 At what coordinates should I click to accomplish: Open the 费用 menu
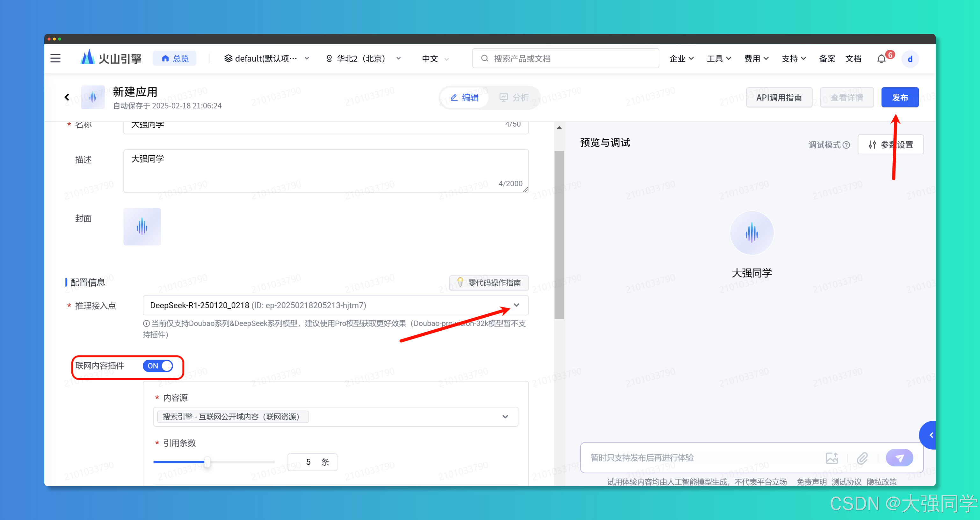[756, 59]
